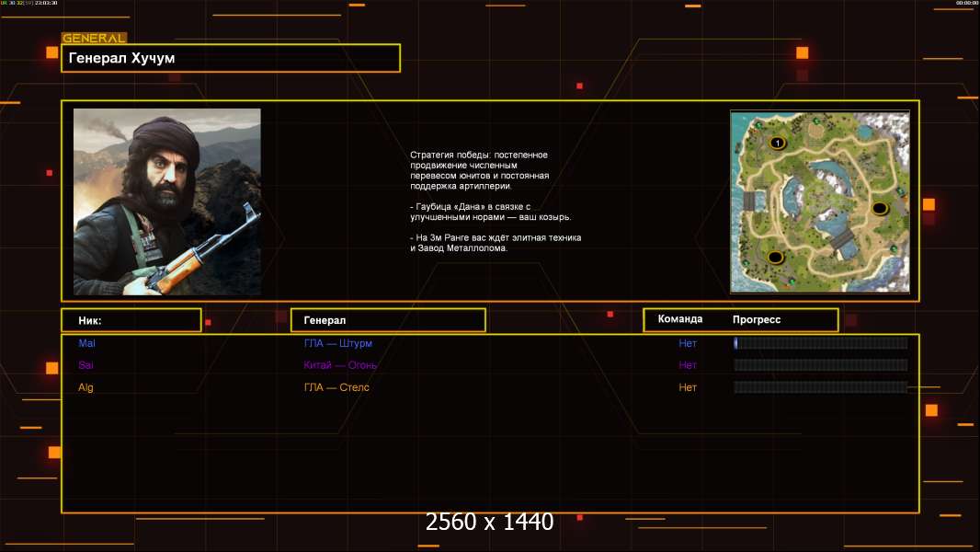The image size is (980, 552).
Task: Select player nickname Mal
Action: [x=86, y=343]
